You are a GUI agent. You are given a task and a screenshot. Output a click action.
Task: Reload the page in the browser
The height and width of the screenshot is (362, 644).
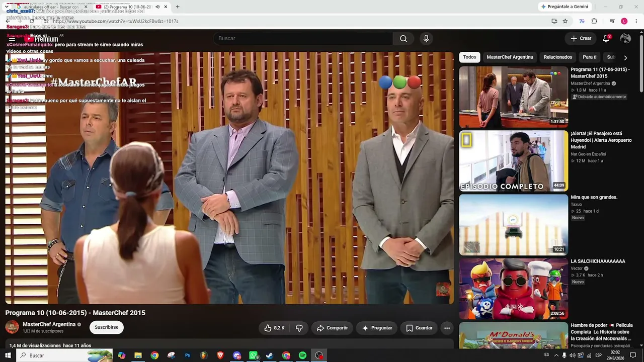pos(32,21)
